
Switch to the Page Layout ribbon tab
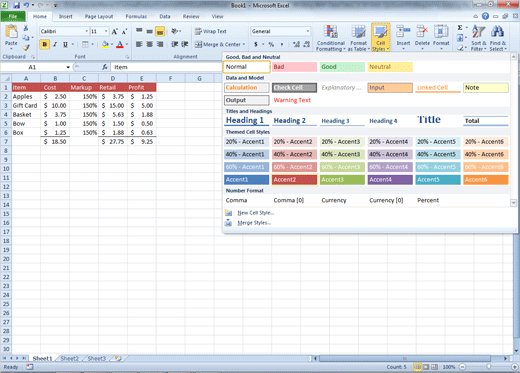coord(99,16)
